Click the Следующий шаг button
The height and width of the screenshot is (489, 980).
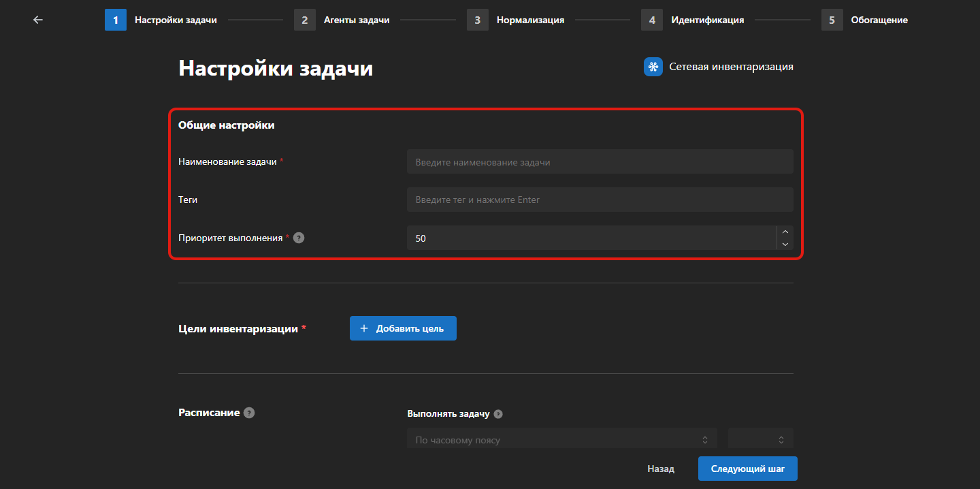[748, 469]
